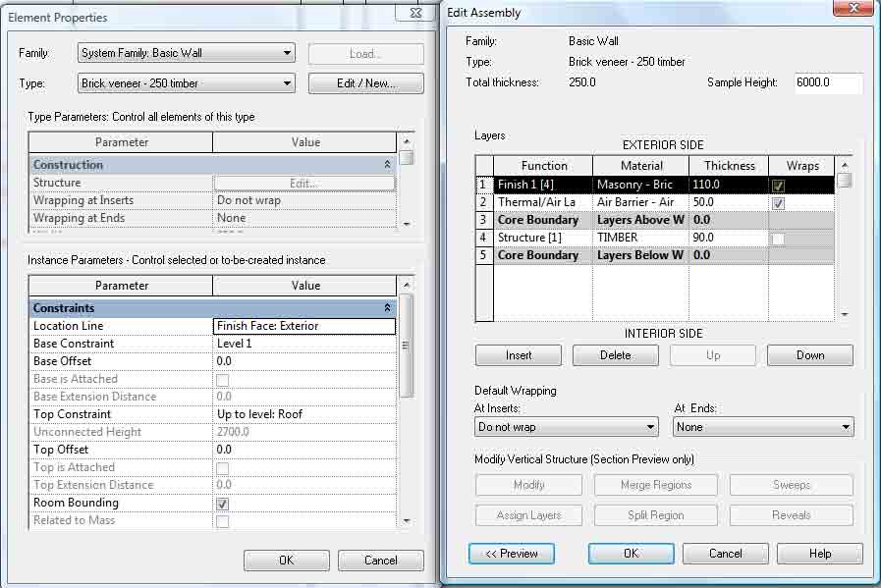Click up arrow of Type Parameters scrollbar

point(407,140)
